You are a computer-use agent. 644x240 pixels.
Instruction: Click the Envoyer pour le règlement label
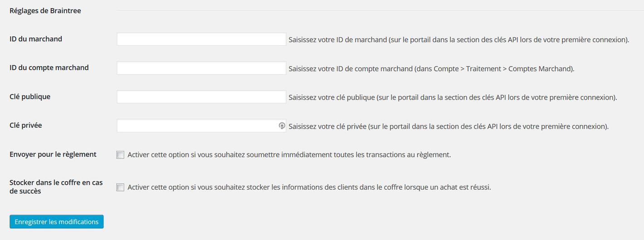click(x=53, y=154)
